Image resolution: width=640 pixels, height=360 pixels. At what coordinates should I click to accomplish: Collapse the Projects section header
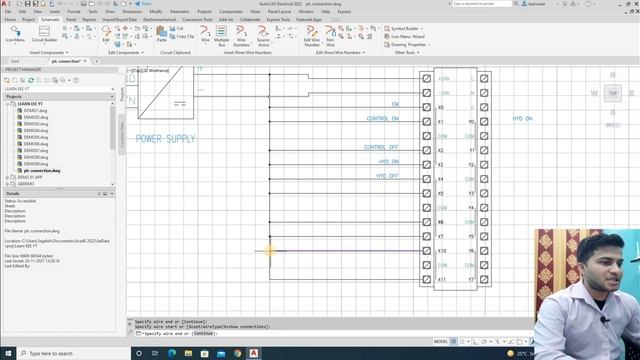click(59, 96)
